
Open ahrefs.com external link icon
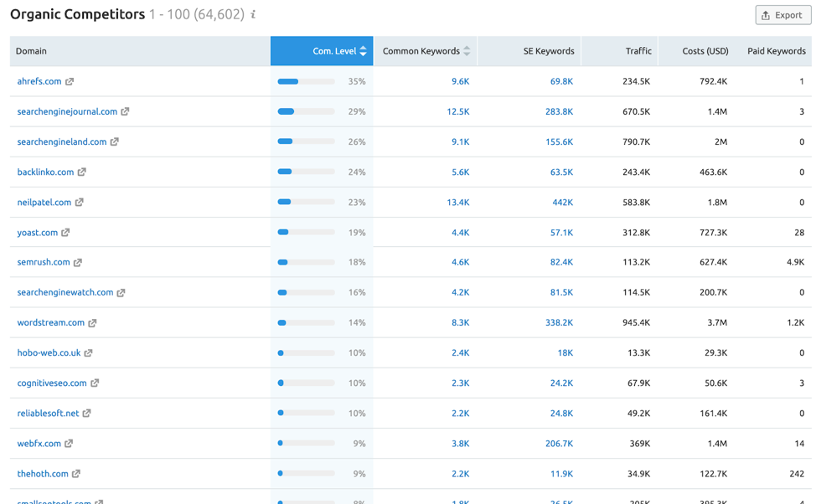coord(70,81)
